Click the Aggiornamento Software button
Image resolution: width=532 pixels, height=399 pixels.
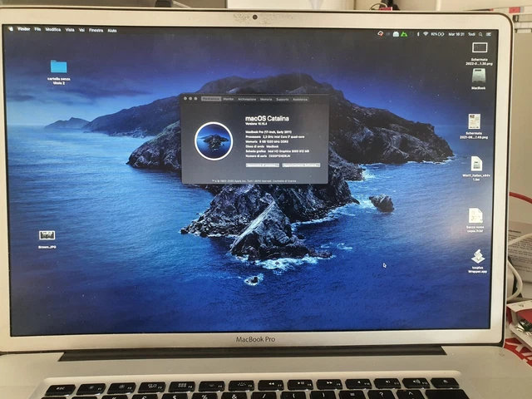pyautogui.click(x=301, y=165)
